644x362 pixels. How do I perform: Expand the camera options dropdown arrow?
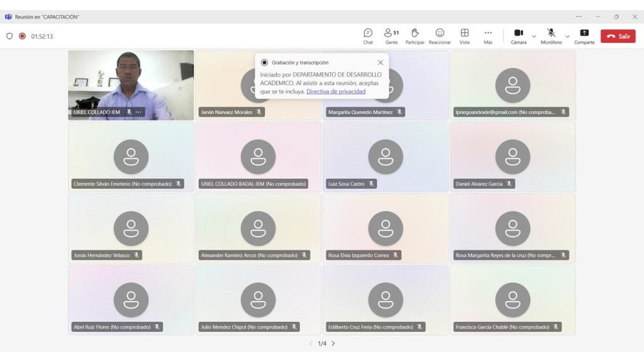(534, 36)
